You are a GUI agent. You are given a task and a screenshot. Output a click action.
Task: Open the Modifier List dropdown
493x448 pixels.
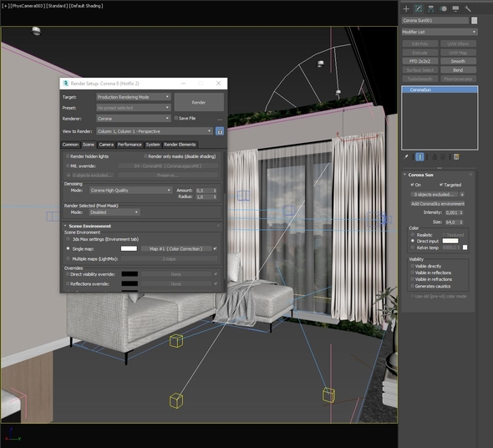pos(440,32)
